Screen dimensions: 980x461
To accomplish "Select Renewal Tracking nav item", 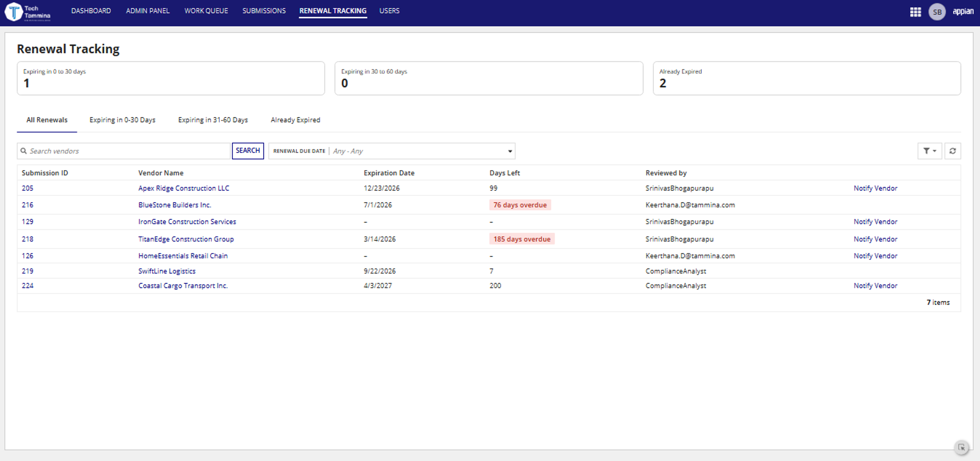I will [x=333, y=11].
